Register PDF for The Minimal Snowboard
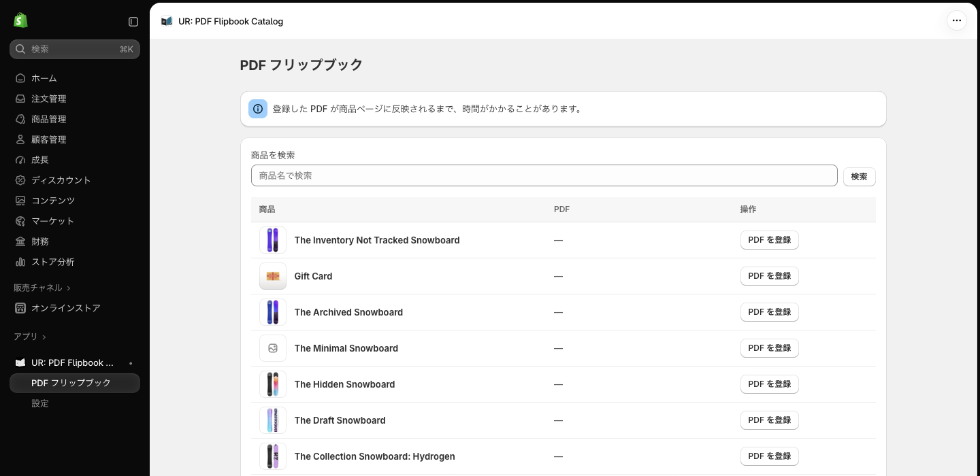 pos(769,348)
